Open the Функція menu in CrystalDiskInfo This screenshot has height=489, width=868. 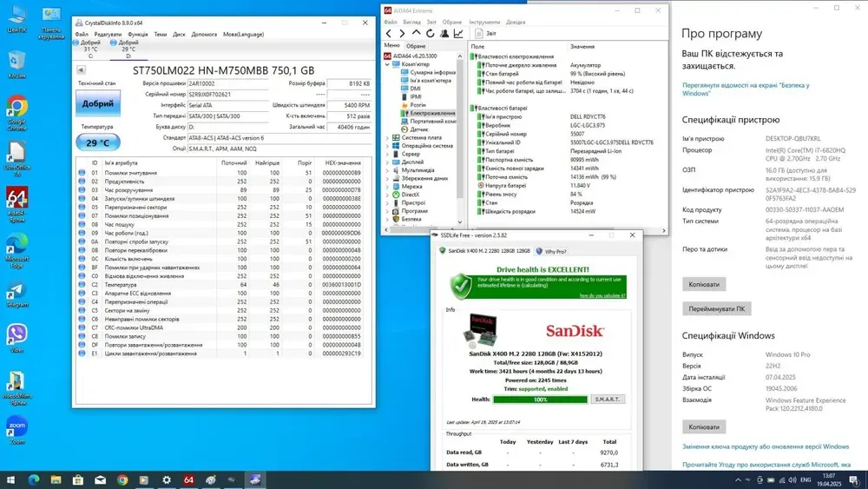point(137,35)
